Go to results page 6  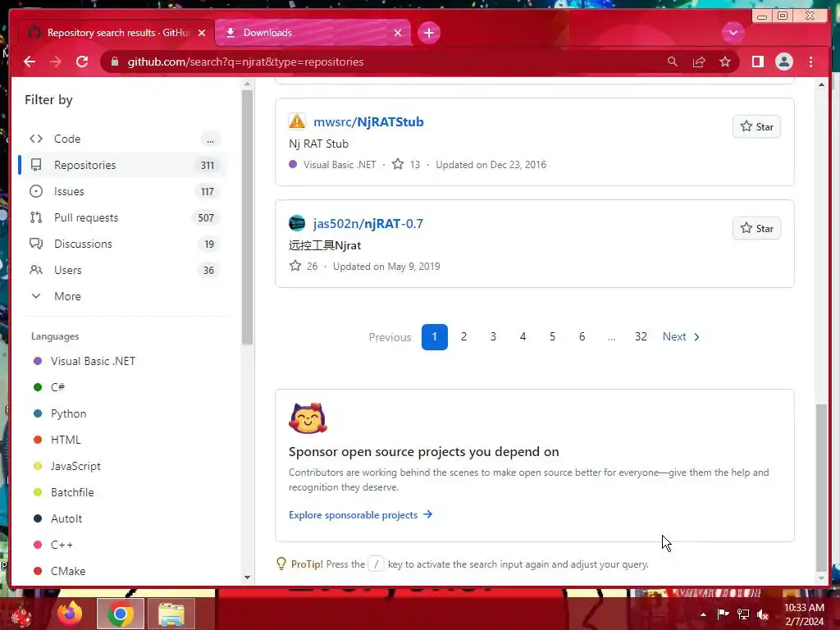pyautogui.click(x=582, y=337)
